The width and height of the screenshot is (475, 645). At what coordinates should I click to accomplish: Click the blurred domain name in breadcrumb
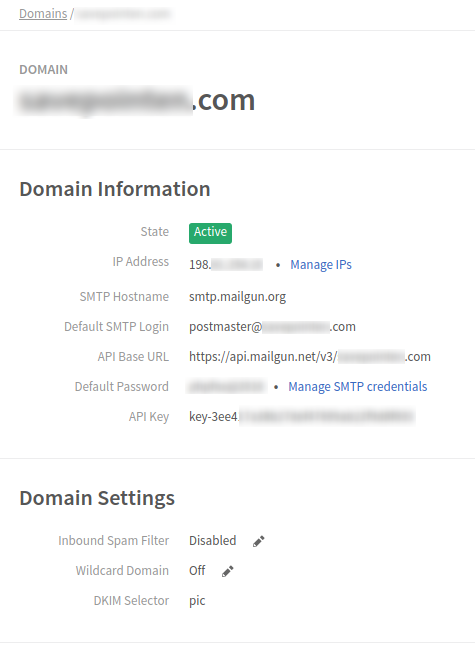tap(124, 14)
